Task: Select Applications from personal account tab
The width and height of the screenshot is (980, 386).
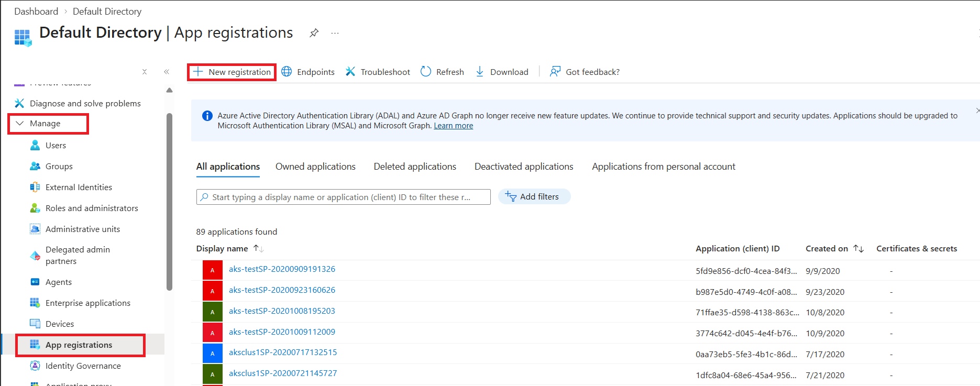Action: click(664, 167)
